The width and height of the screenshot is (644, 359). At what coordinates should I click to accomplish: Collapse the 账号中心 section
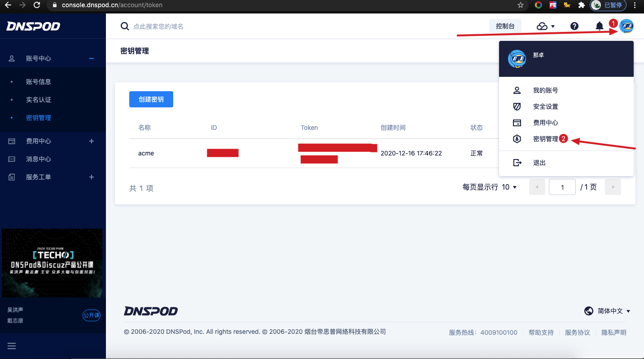coord(92,58)
